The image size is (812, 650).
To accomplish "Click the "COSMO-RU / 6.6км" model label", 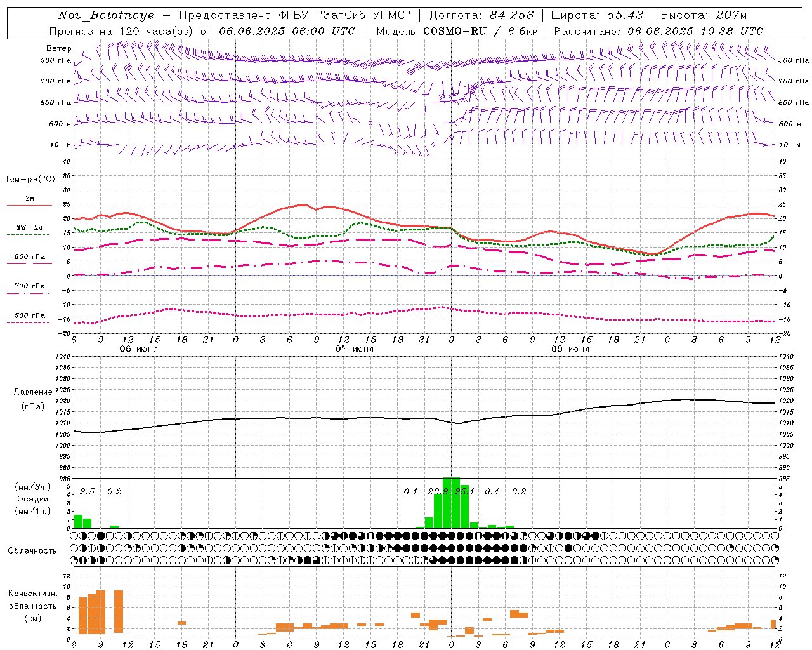I will tap(480, 31).
